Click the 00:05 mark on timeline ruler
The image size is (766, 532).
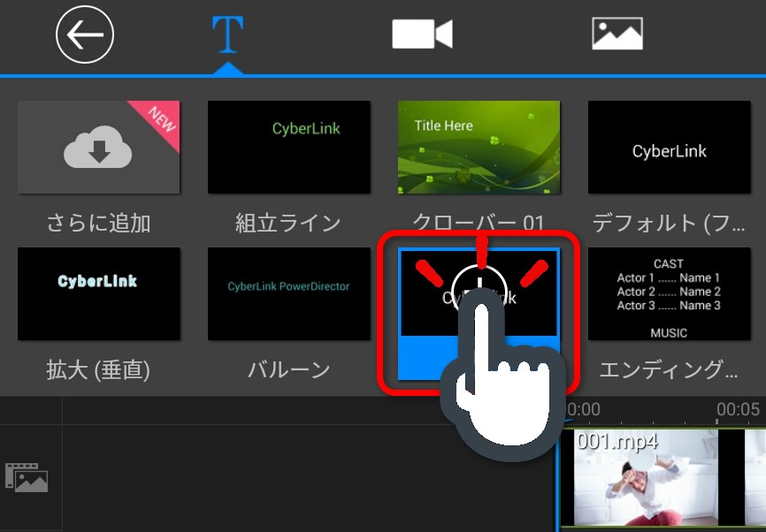[738, 410]
